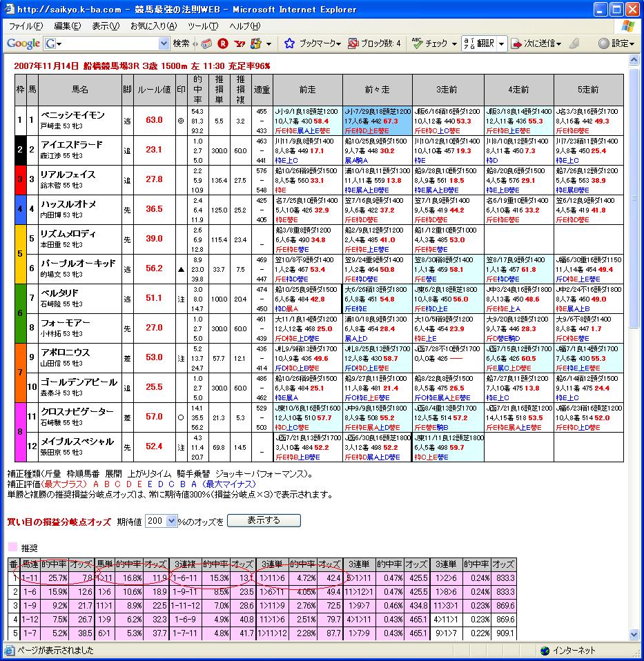This screenshot has width=644, height=661.
Task: Open the 設定 settings menu
Action: coord(616,43)
